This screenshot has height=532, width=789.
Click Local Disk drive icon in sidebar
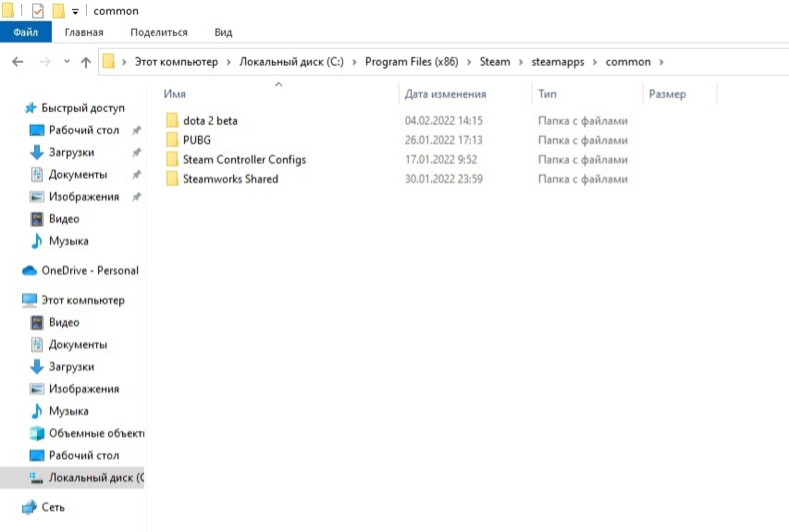click(x=37, y=477)
